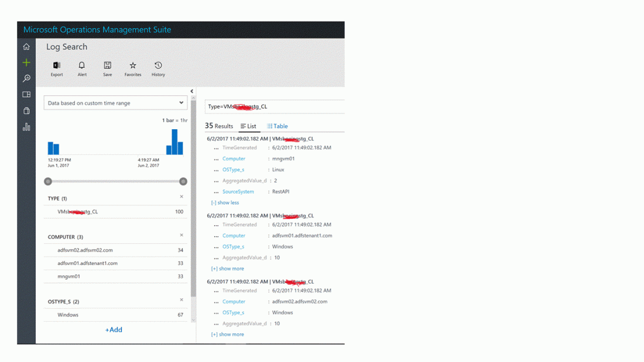This screenshot has width=644, height=362.
Task: Collapse the left filter pane arrow
Action: click(x=192, y=91)
